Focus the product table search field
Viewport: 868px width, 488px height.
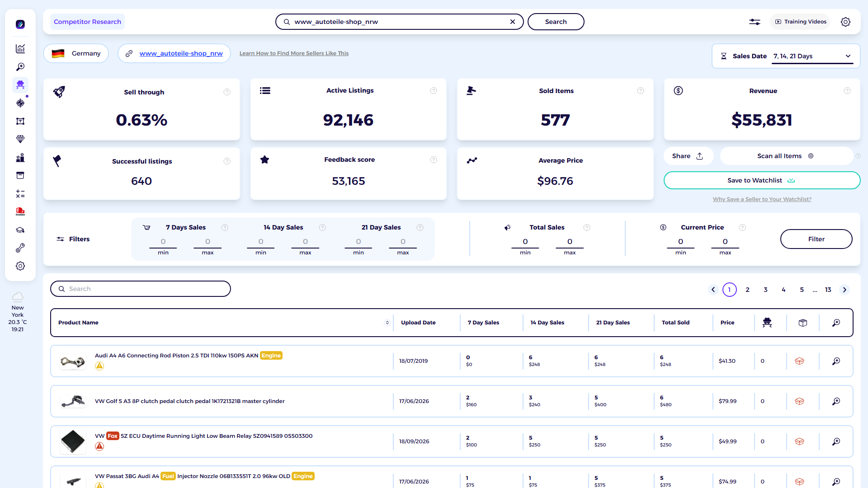141,289
